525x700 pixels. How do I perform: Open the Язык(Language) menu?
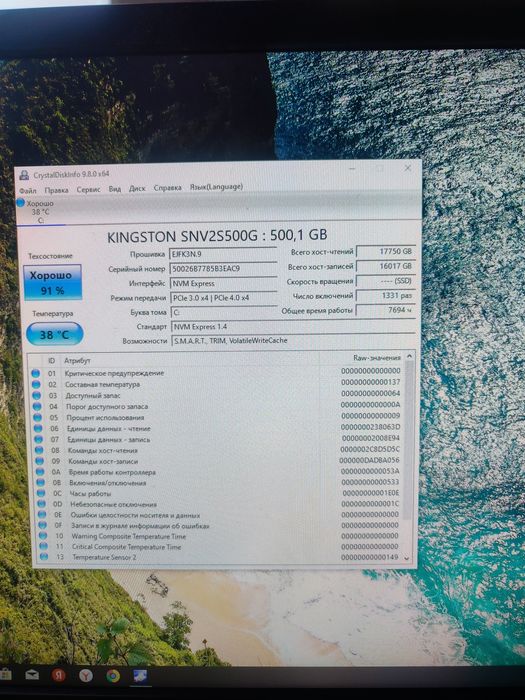[x=217, y=187]
